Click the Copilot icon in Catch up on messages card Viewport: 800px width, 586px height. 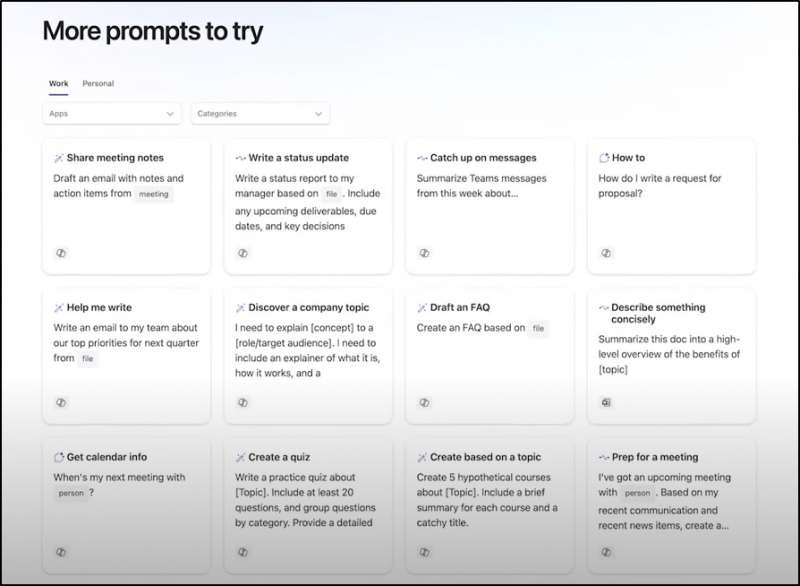[x=424, y=253]
